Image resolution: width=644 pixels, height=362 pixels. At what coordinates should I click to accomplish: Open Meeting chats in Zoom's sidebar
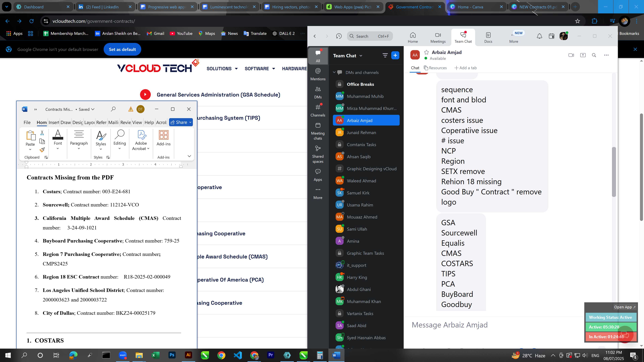coord(318,131)
